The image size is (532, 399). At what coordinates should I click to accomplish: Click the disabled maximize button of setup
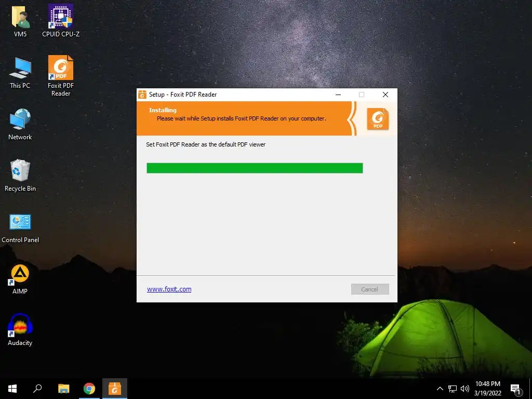[x=362, y=95]
